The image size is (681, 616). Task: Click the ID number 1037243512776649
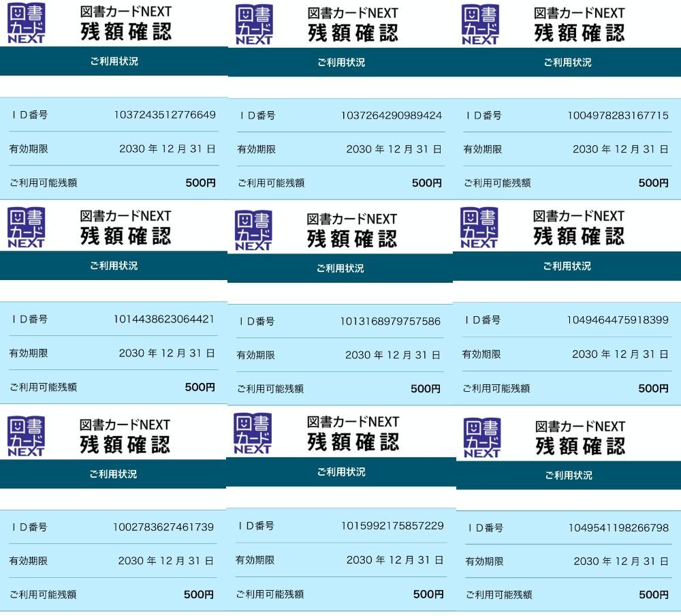[165, 114]
